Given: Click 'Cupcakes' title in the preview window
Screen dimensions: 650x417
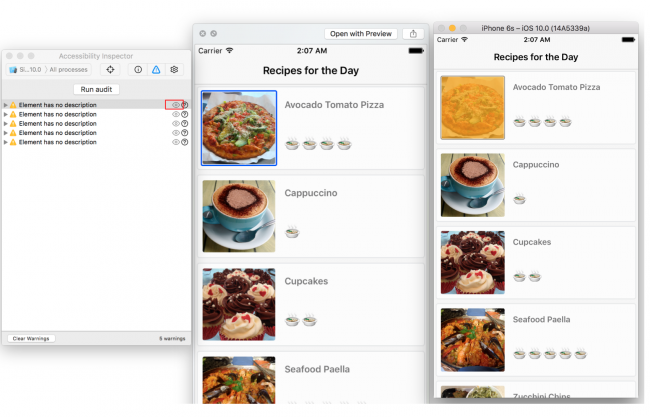Looking at the screenshot, I should coord(306,281).
